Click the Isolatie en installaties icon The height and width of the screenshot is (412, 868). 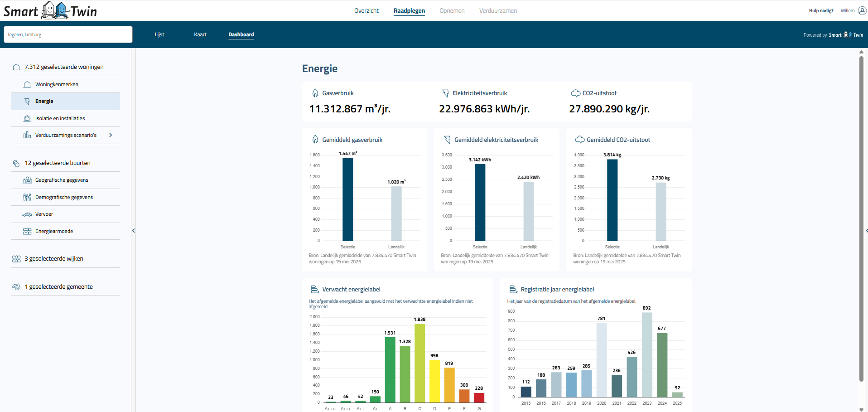coord(27,118)
